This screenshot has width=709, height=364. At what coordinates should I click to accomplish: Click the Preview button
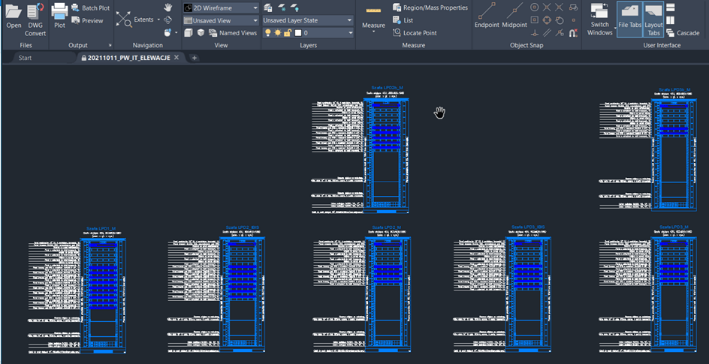tap(88, 20)
